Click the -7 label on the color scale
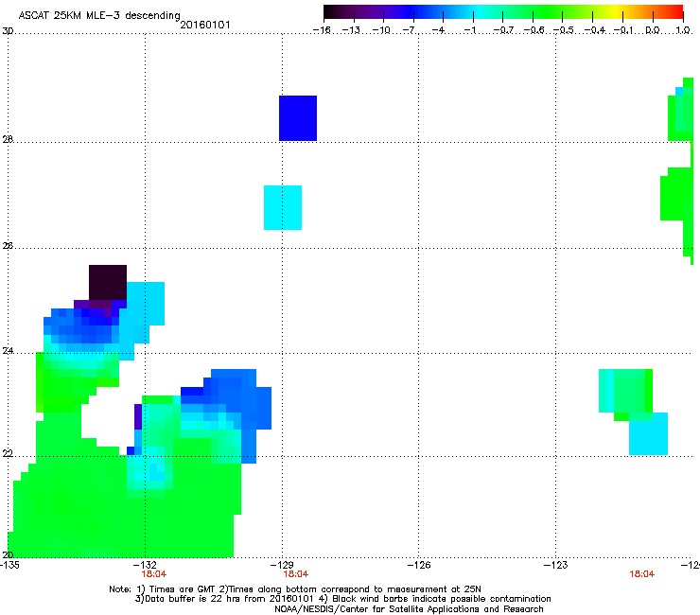The width and height of the screenshot is (700, 615). pos(410,30)
